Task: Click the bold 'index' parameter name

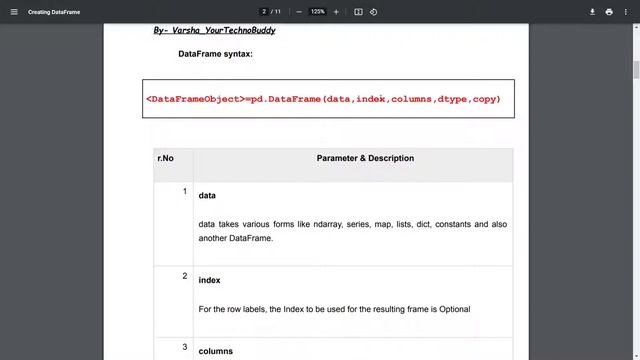Action: [x=209, y=280]
